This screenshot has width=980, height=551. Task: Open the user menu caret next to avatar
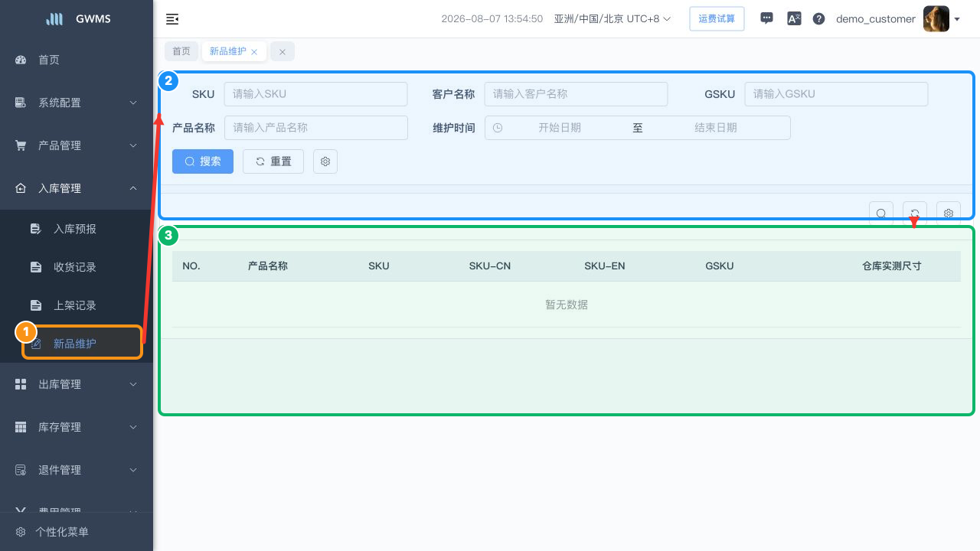[957, 19]
